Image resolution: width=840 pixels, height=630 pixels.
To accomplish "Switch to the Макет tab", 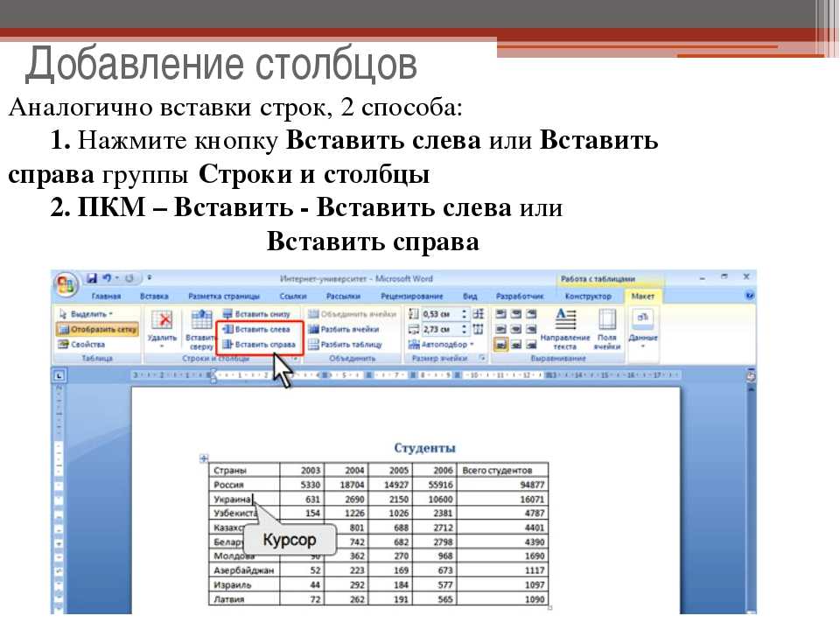I will tap(643, 296).
